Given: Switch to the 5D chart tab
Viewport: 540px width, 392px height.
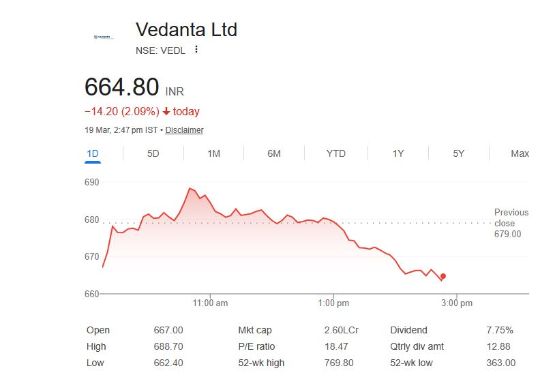Looking at the screenshot, I should (x=153, y=153).
